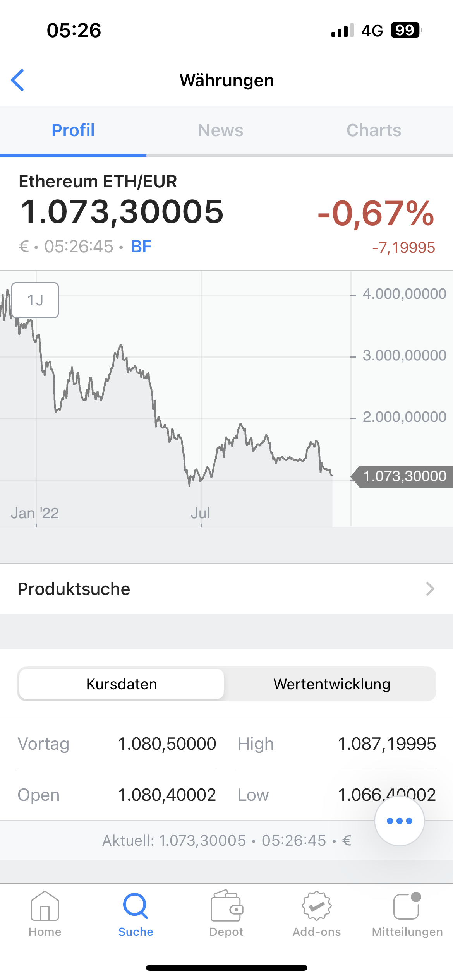Image resolution: width=453 pixels, height=980 pixels.
Task: Open the Depot wallet icon
Action: coord(226,906)
